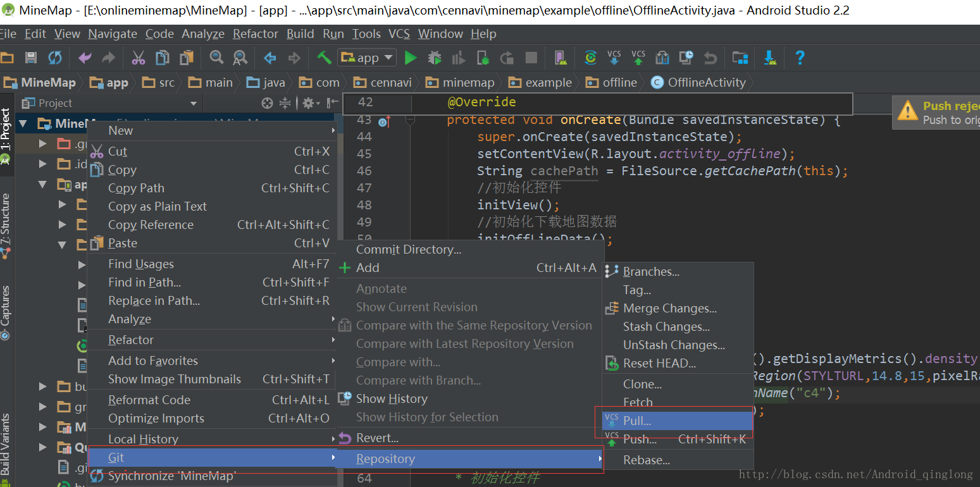The height and width of the screenshot is (487, 980).
Task: Click the Push rejected notification balloon
Action: pyautogui.click(x=936, y=113)
